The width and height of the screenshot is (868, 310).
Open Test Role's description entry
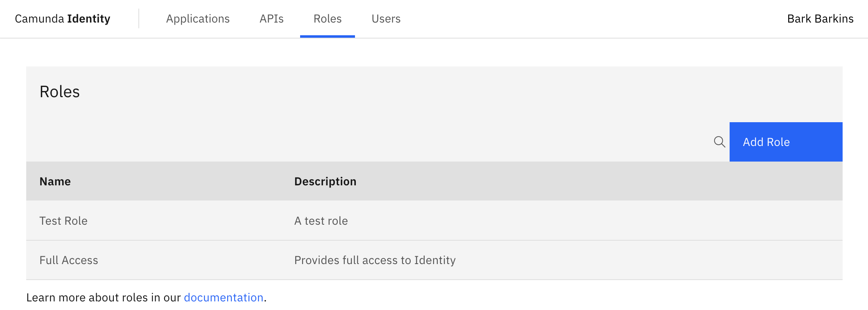point(321,221)
